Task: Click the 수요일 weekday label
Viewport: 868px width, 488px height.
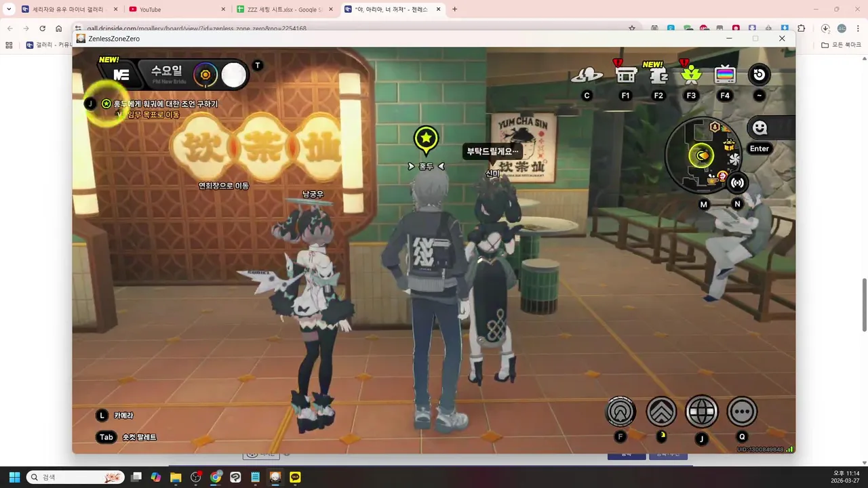Action: point(166,70)
